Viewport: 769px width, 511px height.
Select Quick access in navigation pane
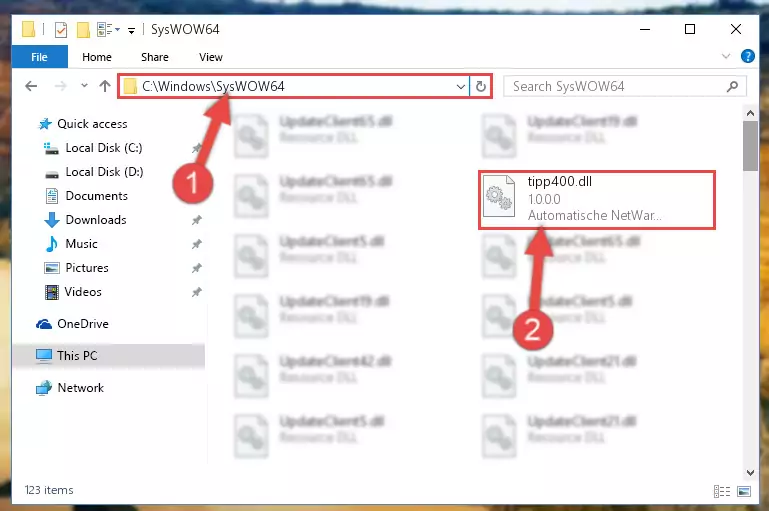pyautogui.click(x=92, y=124)
